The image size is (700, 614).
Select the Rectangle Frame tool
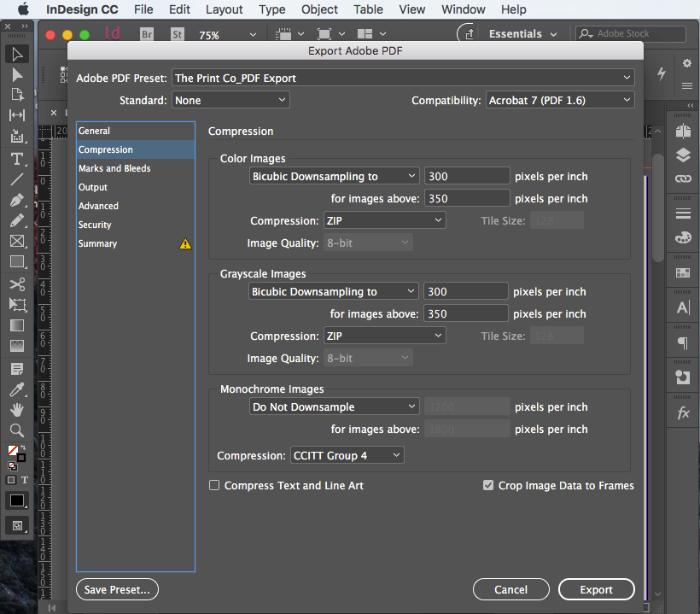click(x=17, y=241)
